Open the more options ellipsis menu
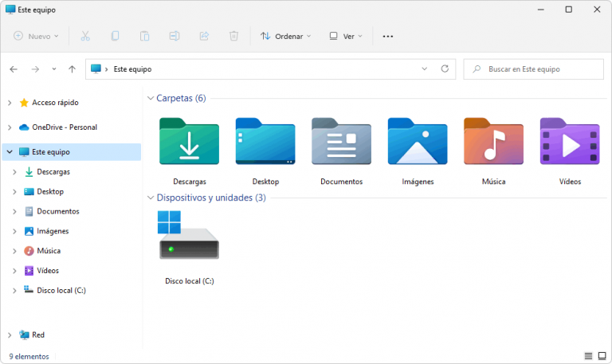 tap(388, 36)
